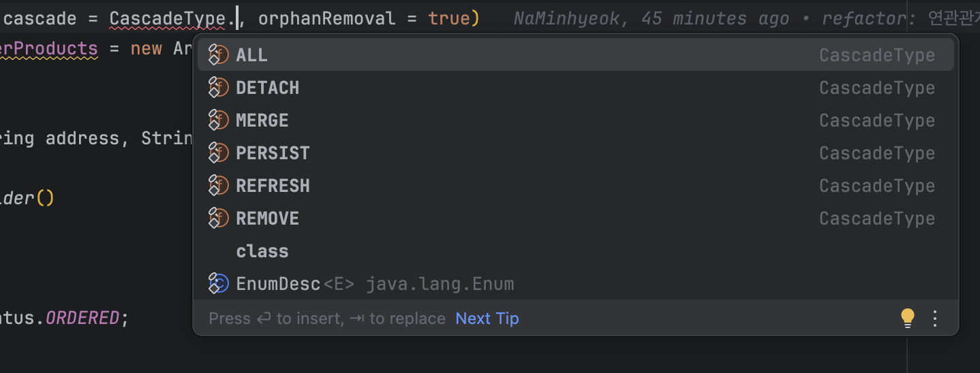Pick MERGE enum constant suggestion
Image resolution: width=980 pixels, height=373 pixels.
coord(575,120)
